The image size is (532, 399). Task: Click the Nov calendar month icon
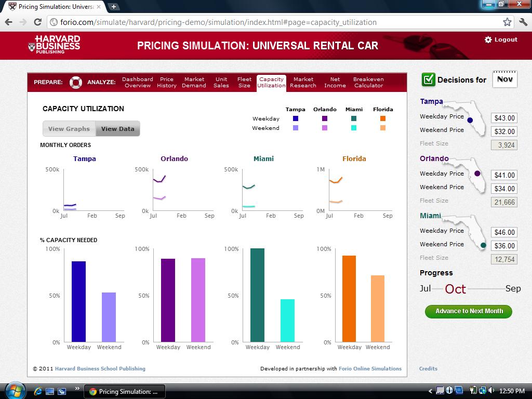tap(505, 79)
